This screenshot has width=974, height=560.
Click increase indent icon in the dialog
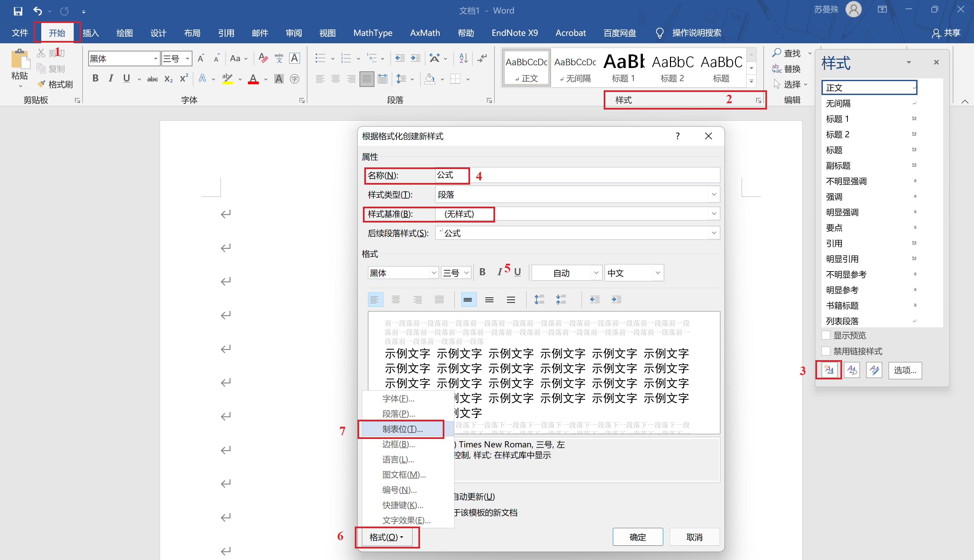616,299
